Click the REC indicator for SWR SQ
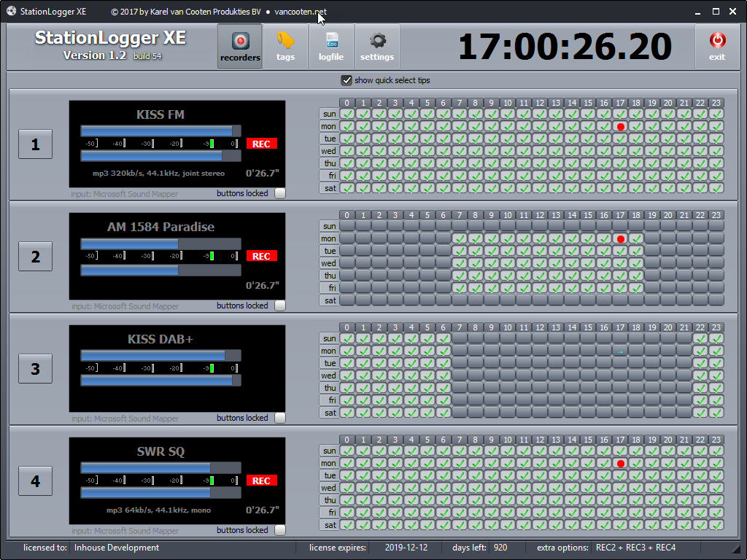Screen dimensions: 747x560 [x=261, y=481]
